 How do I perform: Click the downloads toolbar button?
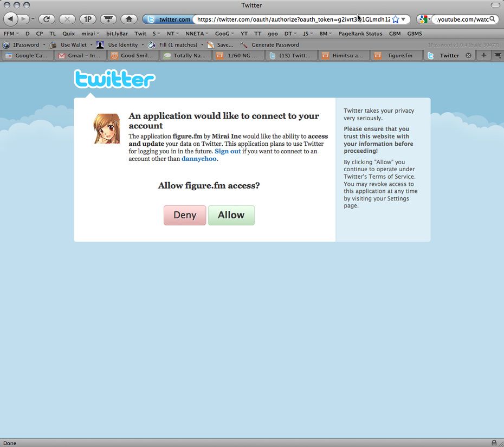coord(108,20)
